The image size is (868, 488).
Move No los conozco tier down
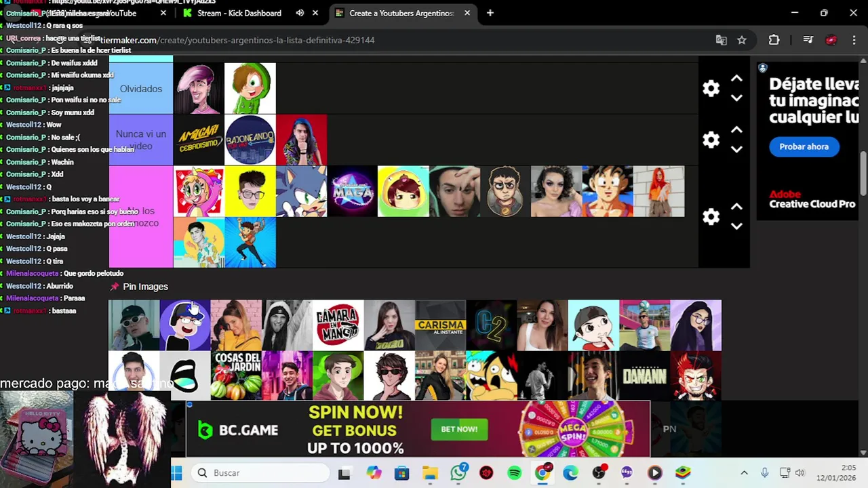[736, 226]
